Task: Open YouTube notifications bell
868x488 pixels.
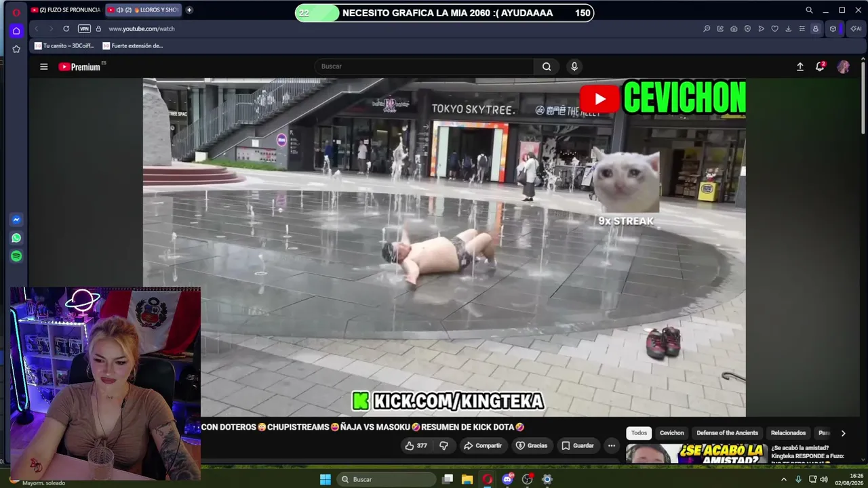Action: click(x=820, y=66)
